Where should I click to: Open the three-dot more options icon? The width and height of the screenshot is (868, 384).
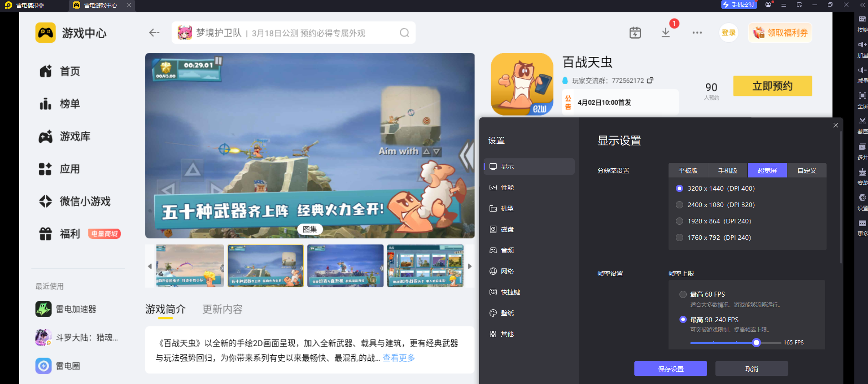pos(697,33)
